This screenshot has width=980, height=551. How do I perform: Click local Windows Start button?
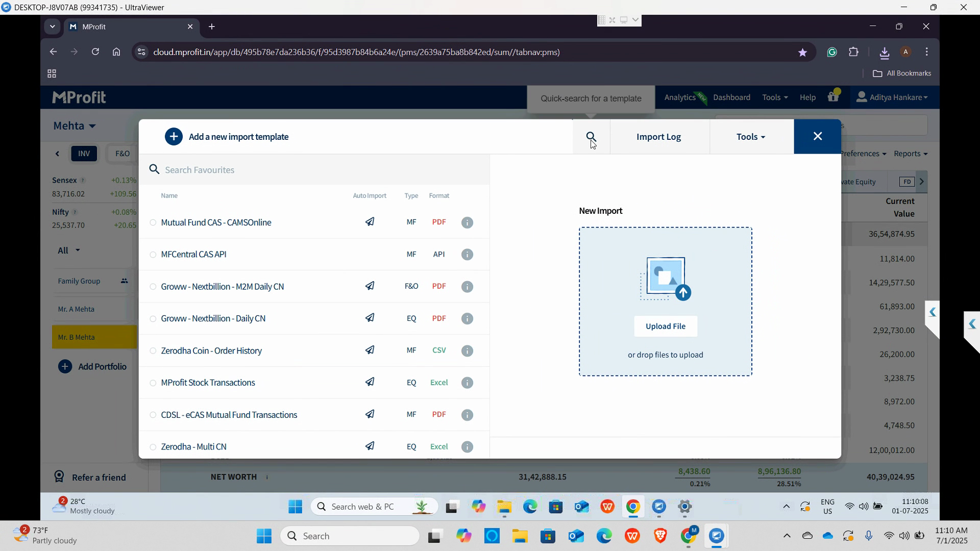click(x=264, y=536)
